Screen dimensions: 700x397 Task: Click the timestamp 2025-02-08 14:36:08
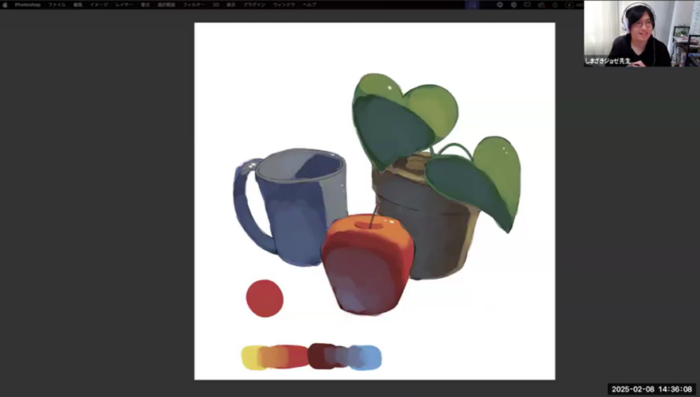point(652,389)
